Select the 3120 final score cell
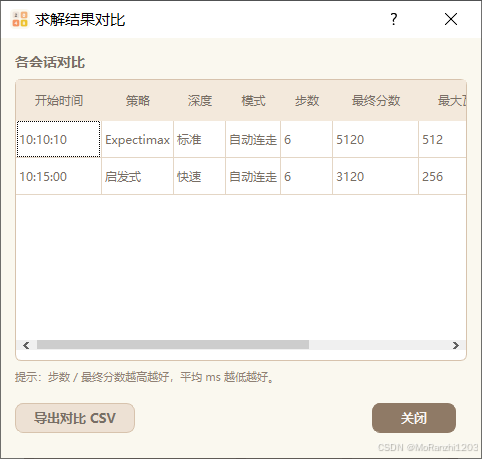 [375, 176]
